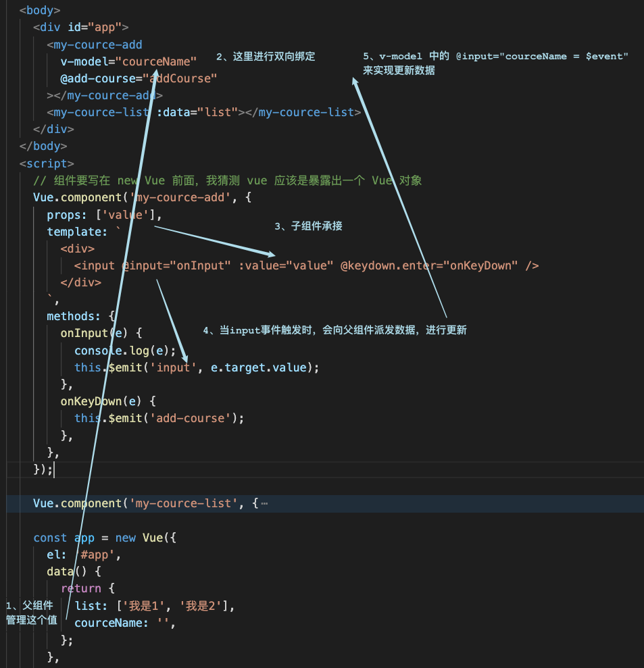Screen dimensions: 644x668
Task: Click the list: ['我是1', '我是2'], line
Action: pyautogui.click(x=154, y=606)
